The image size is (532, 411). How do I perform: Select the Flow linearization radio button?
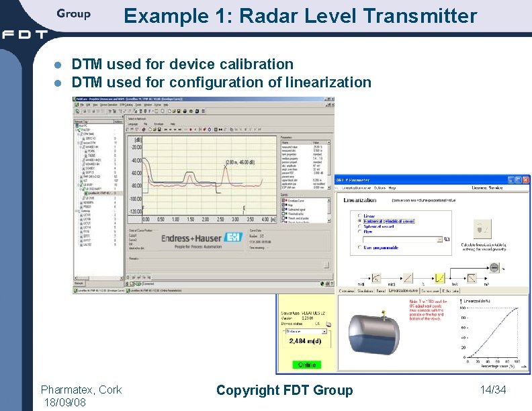point(359,232)
